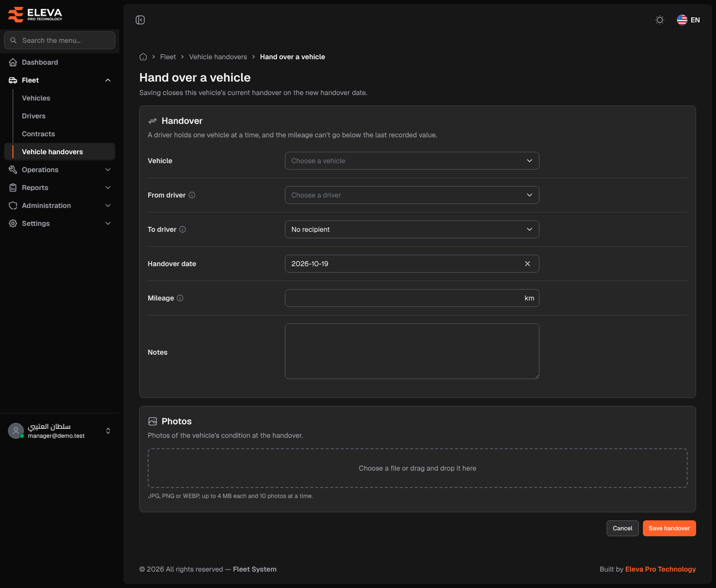The height and width of the screenshot is (588, 716).
Task: Collapse the sidebar panel toggle icon
Action: click(x=140, y=20)
